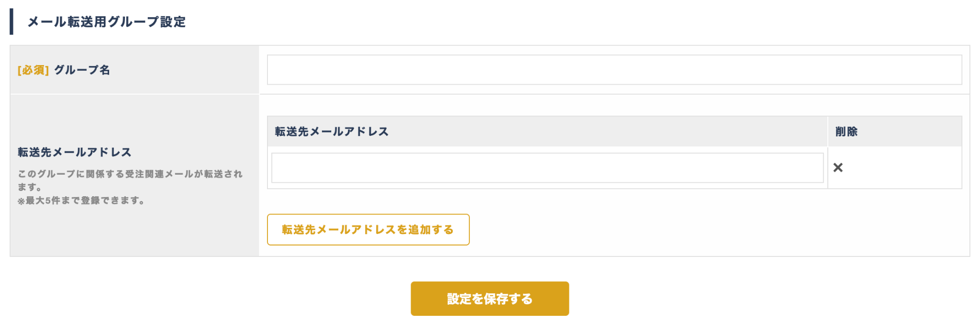Screen dimensions: 980x323
Task: Click the メール転送用グループ設定 page heading
Action: [x=106, y=22]
